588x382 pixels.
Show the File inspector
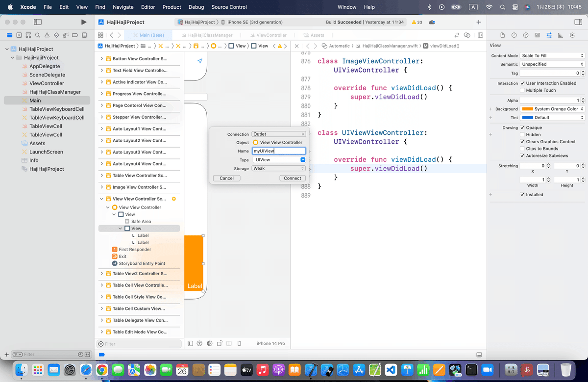pyautogui.click(x=502, y=35)
